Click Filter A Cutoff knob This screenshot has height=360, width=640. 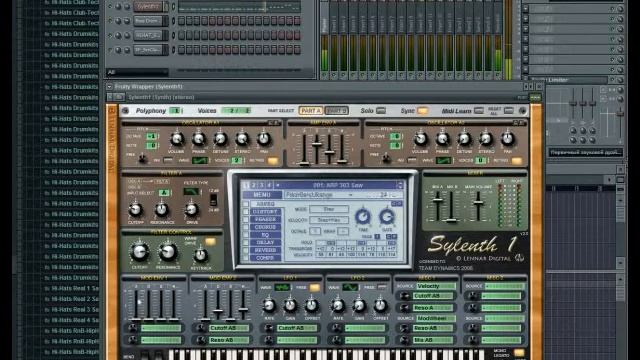(136, 210)
